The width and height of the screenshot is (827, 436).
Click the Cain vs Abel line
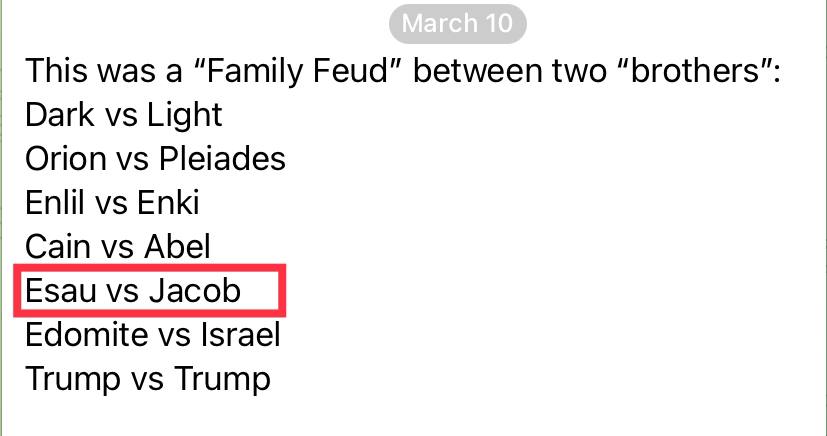click(118, 246)
